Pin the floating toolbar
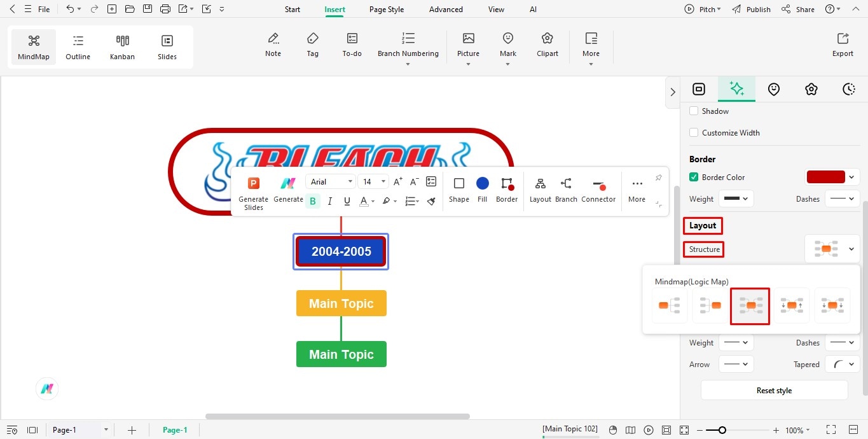 (x=659, y=178)
